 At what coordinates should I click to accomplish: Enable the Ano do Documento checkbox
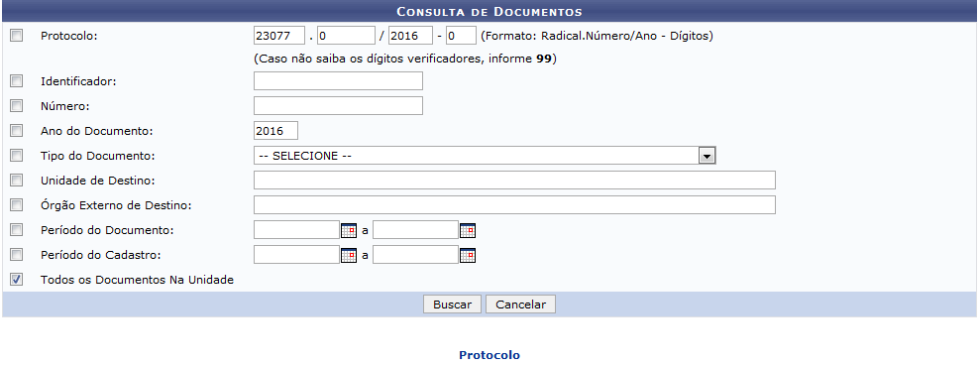(x=16, y=131)
